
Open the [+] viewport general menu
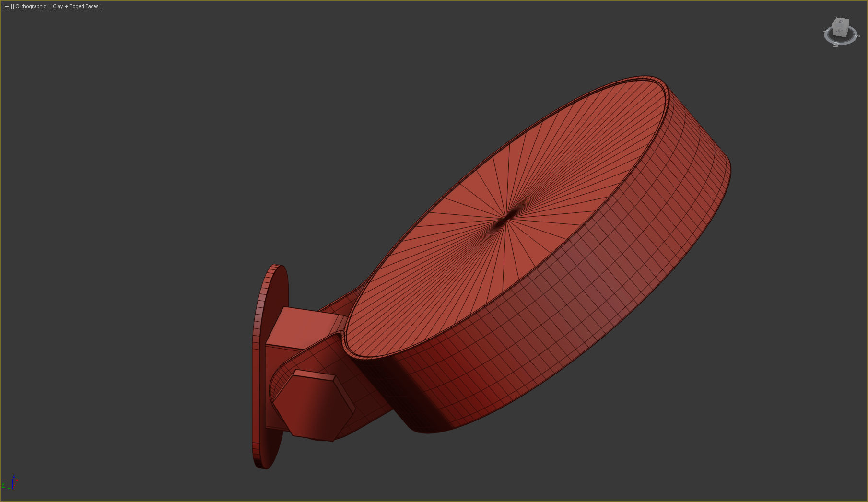click(7, 6)
